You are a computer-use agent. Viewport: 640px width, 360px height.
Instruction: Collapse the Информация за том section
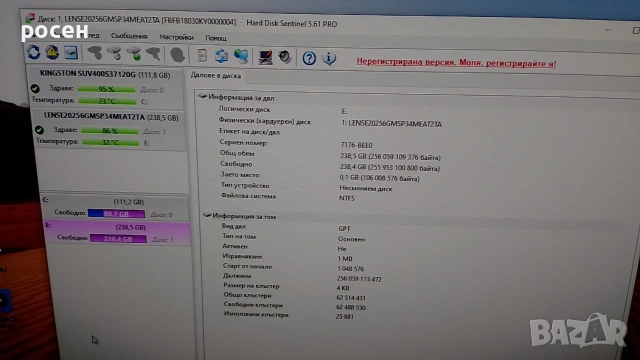click(x=207, y=215)
